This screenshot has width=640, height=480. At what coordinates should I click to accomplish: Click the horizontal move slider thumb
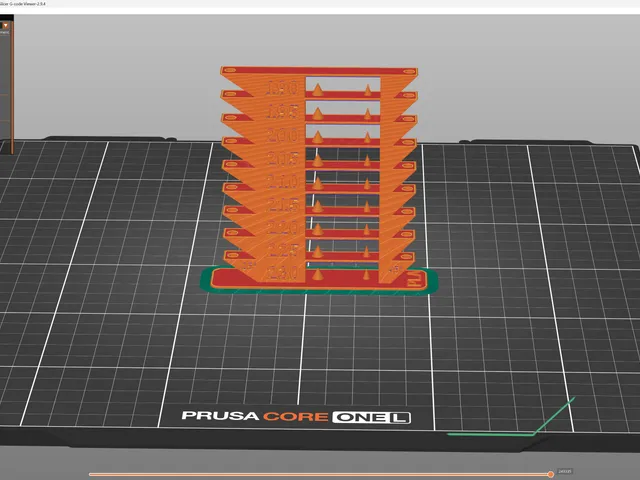pos(551,474)
